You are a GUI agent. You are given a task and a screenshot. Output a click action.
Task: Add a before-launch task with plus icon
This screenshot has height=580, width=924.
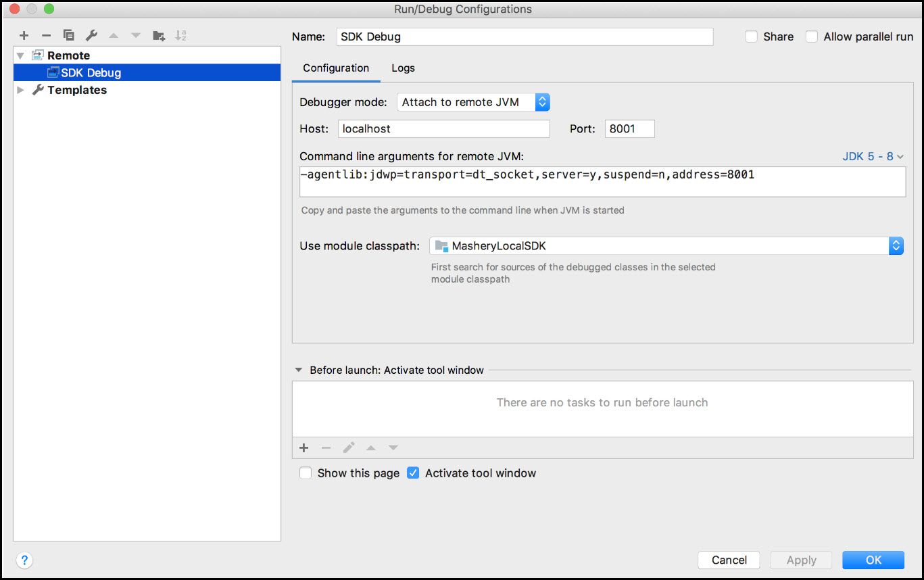point(304,448)
